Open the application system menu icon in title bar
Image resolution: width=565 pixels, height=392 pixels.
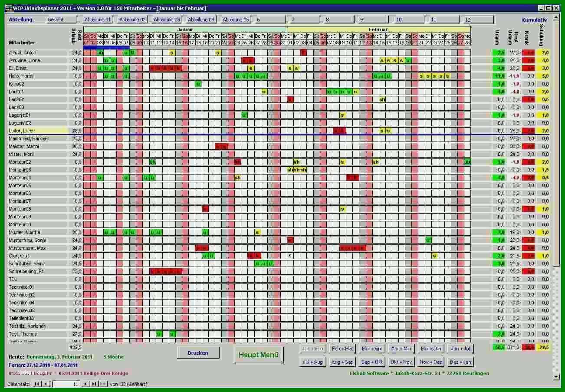(x=8, y=8)
